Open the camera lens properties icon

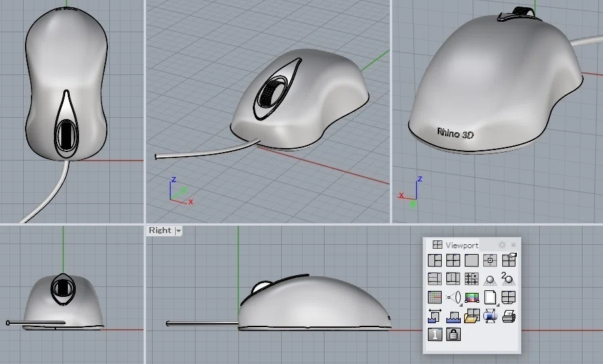tap(454, 298)
